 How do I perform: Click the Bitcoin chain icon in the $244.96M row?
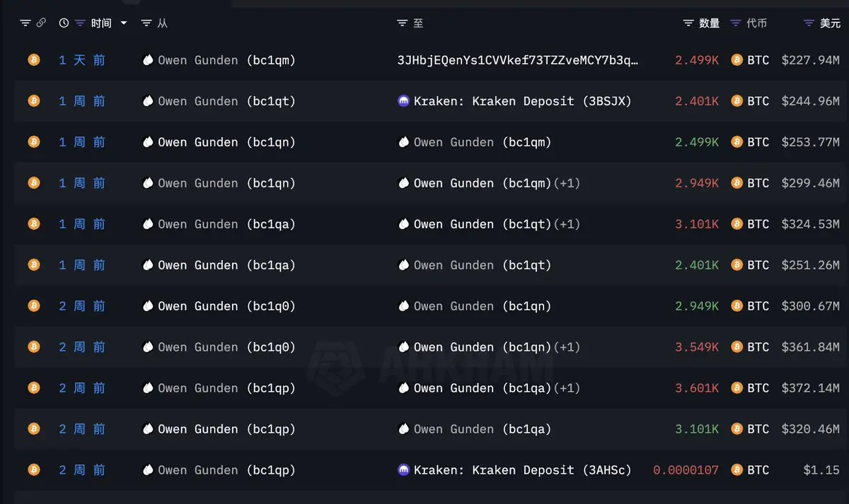coord(34,101)
